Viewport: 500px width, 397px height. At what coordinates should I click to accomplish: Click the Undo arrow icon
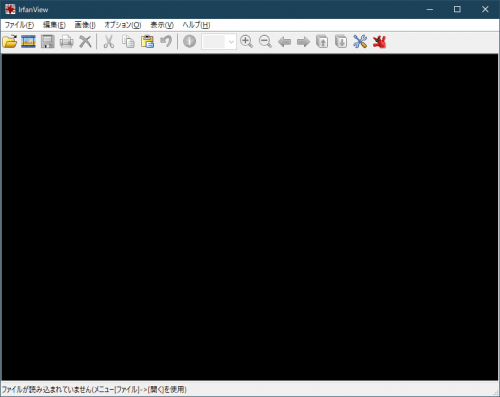click(166, 42)
